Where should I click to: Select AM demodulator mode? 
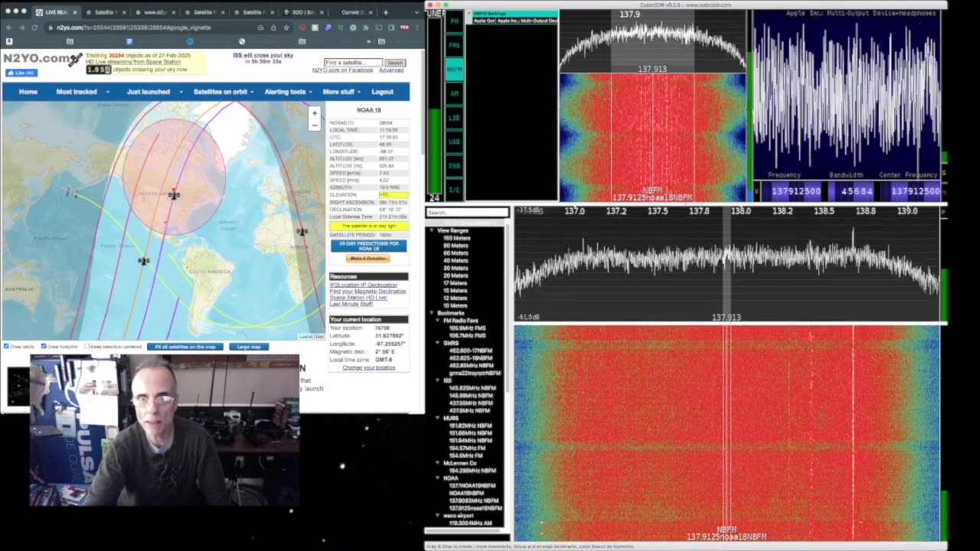[454, 93]
